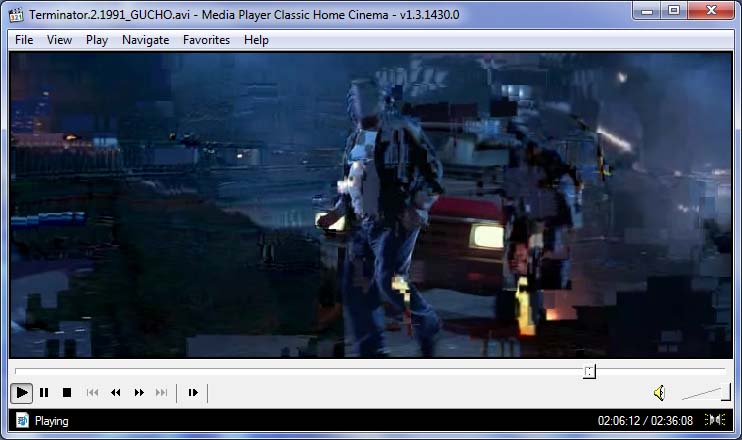Open the Help menu
This screenshot has width=742, height=440.
point(256,40)
